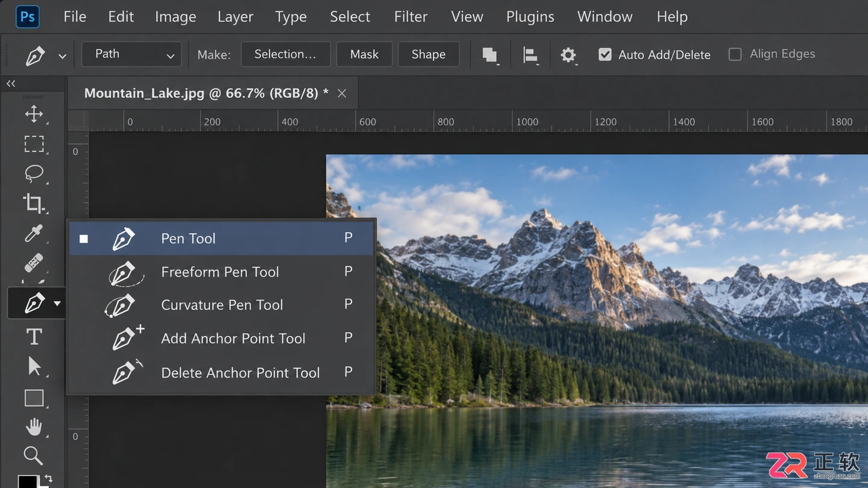Open the path alignment options
The image size is (868, 488).
click(x=530, y=55)
